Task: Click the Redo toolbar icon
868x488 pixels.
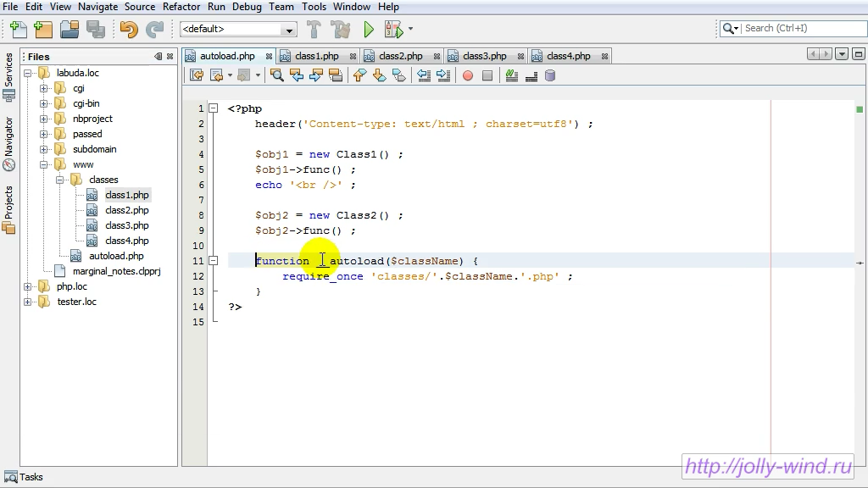Action: click(x=154, y=29)
